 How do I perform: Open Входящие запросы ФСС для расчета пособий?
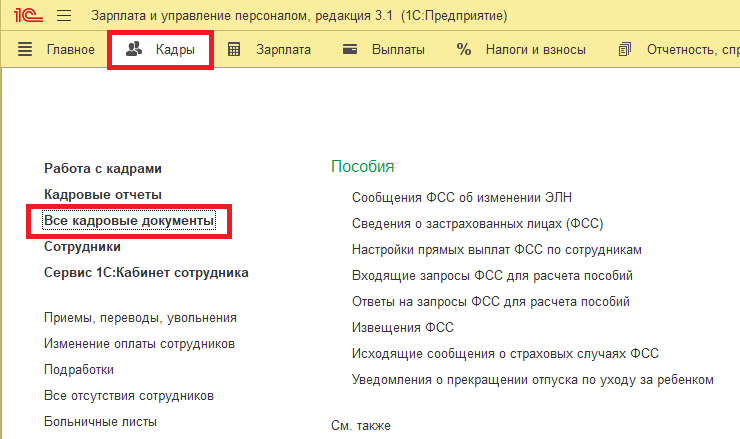492,275
